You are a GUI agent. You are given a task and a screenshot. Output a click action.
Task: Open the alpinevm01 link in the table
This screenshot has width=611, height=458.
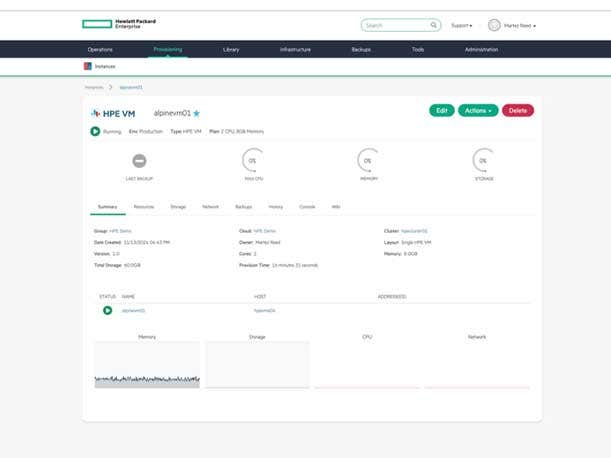[x=134, y=310]
